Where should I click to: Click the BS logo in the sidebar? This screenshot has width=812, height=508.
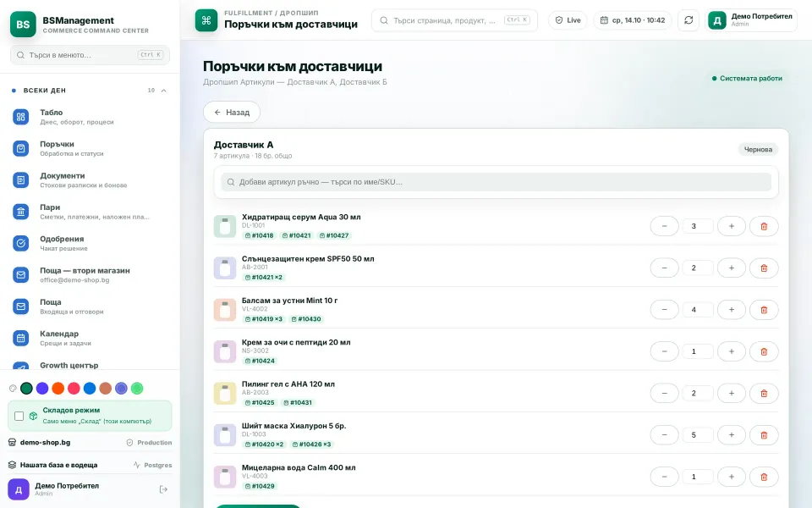click(x=23, y=25)
